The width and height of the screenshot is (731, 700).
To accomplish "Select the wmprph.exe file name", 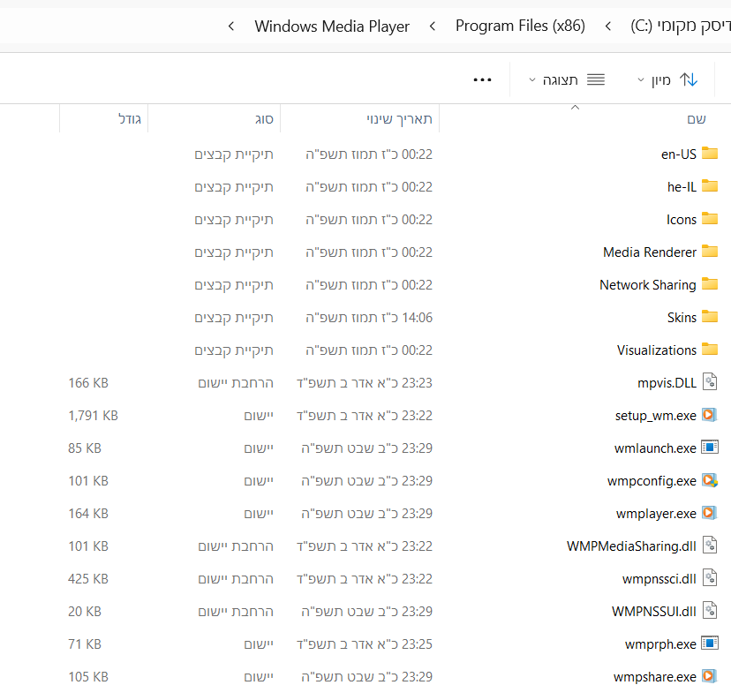I will point(660,644).
